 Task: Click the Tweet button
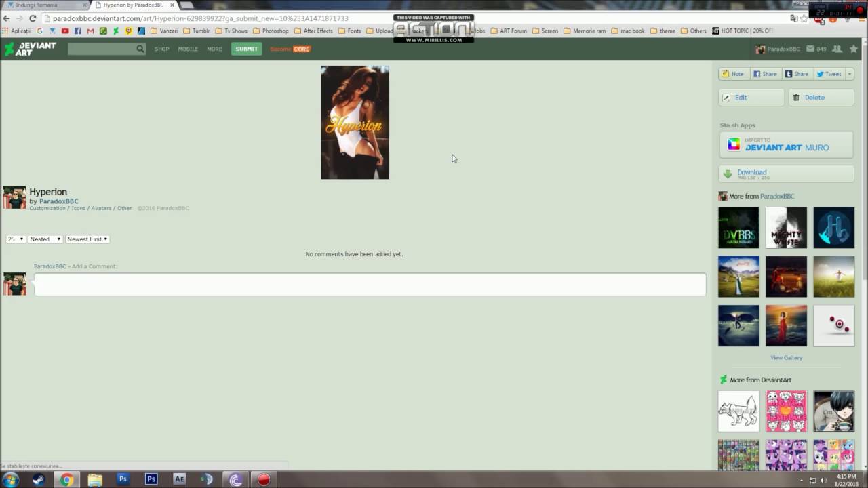click(x=829, y=74)
